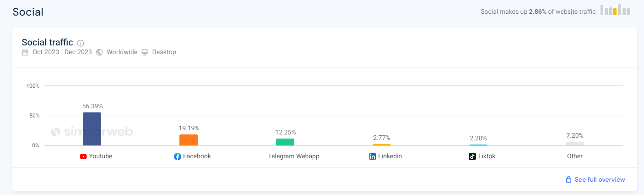Click the lock icon near See full overview
The height and width of the screenshot is (195, 644).
[568, 179]
